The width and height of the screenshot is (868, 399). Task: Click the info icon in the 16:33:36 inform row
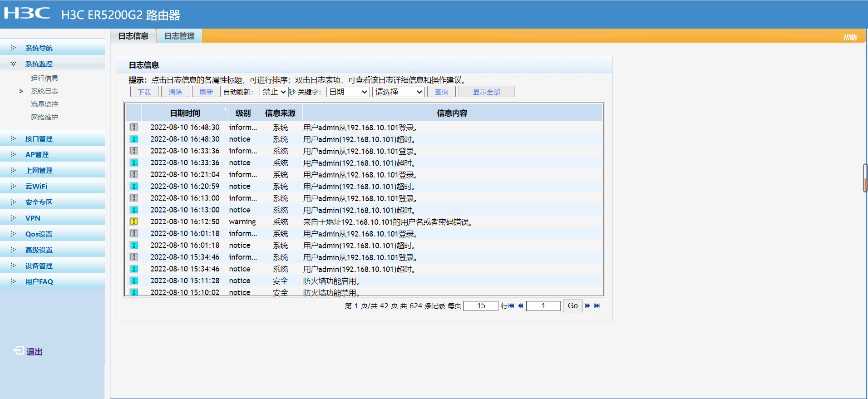[x=134, y=151]
